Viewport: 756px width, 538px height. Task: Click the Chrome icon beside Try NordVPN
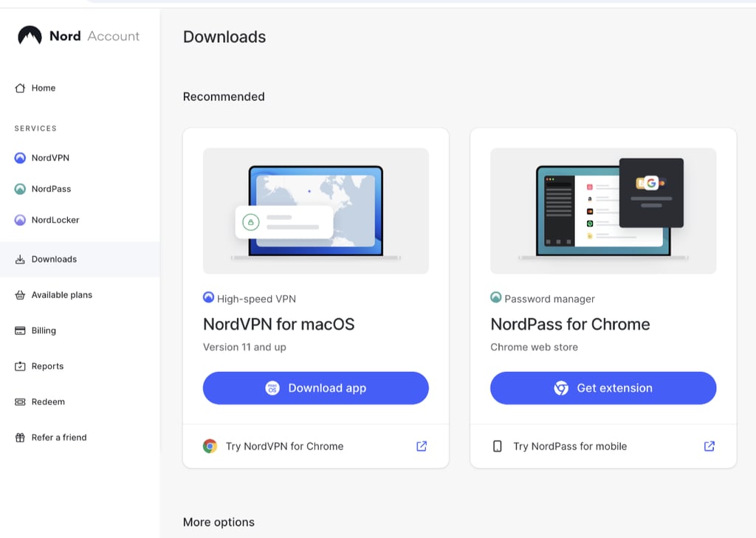pyautogui.click(x=210, y=446)
